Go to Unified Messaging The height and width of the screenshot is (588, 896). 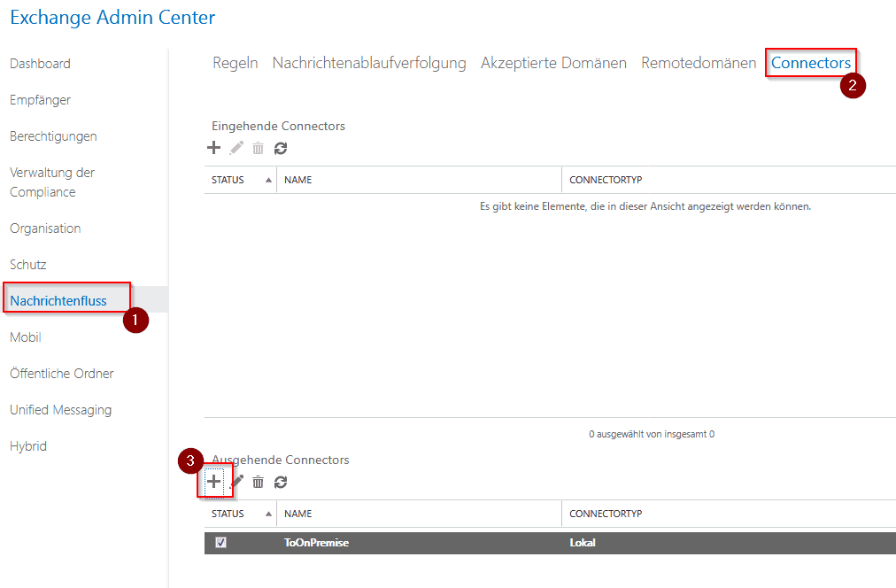(60, 410)
